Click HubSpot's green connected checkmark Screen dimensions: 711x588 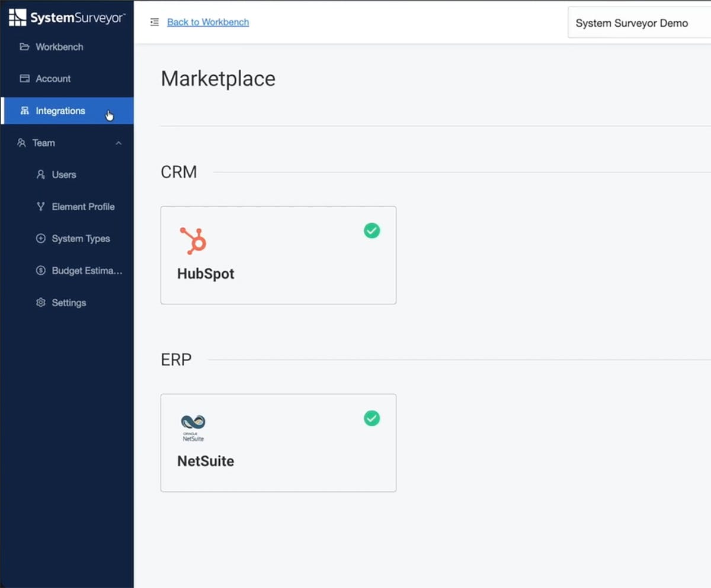371,231
